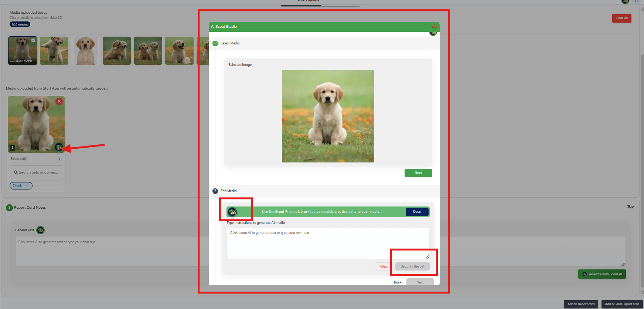Screen dimensions: 644x309
Task: Click the AI media instructions text area
Action: point(327,243)
